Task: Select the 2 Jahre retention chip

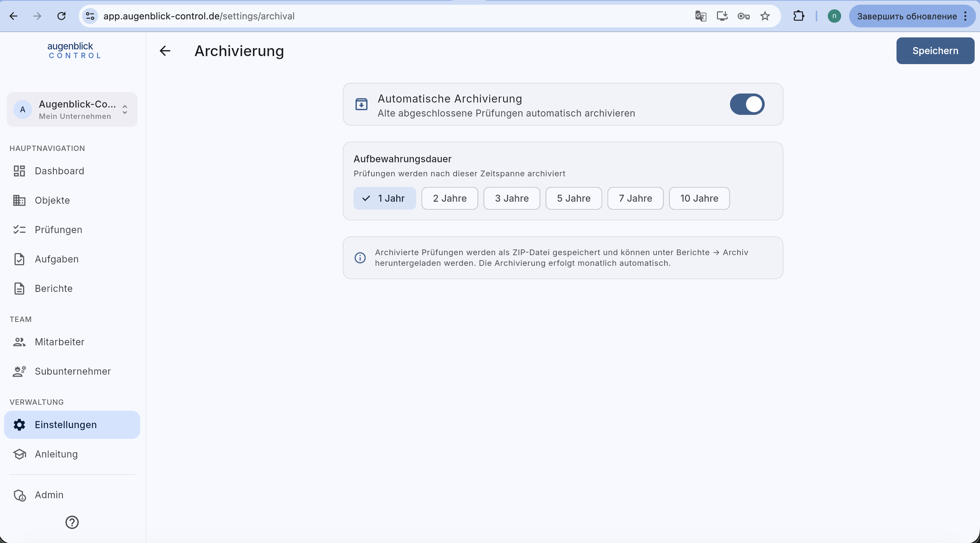Action: [x=450, y=198]
